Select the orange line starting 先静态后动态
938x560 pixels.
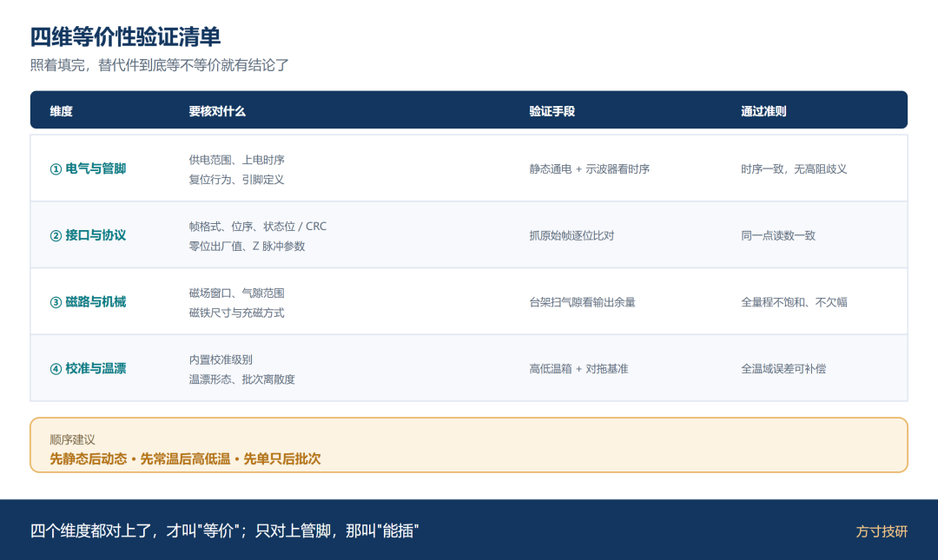pos(186,459)
